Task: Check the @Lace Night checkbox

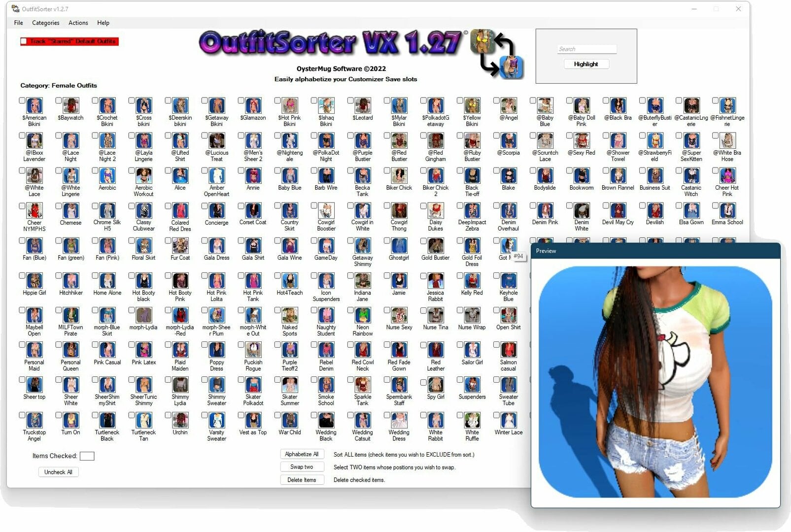Action: pos(58,136)
